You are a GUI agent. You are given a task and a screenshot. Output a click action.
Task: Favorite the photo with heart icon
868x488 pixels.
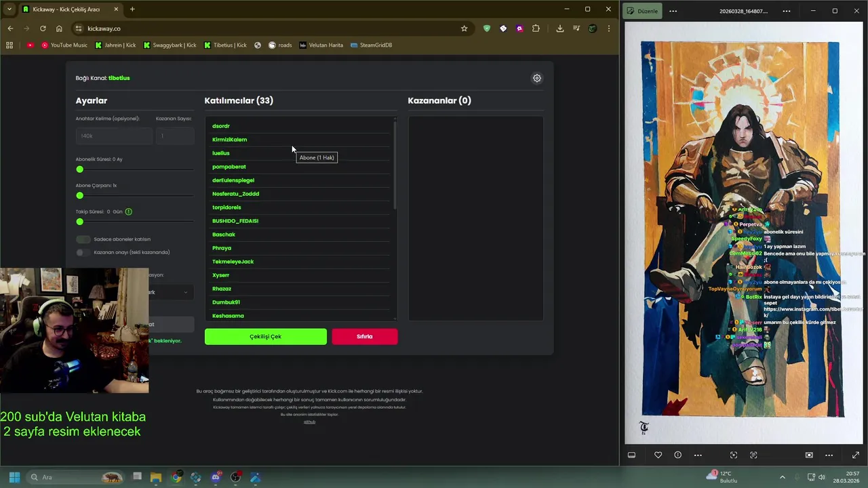(x=658, y=455)
